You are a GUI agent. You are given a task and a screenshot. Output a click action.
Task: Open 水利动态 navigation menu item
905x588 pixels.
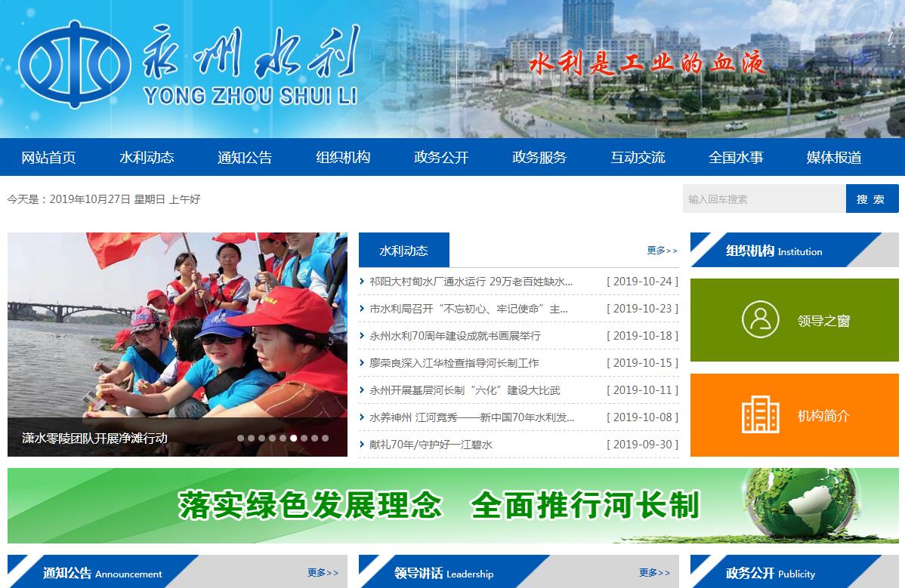[147, 157]
